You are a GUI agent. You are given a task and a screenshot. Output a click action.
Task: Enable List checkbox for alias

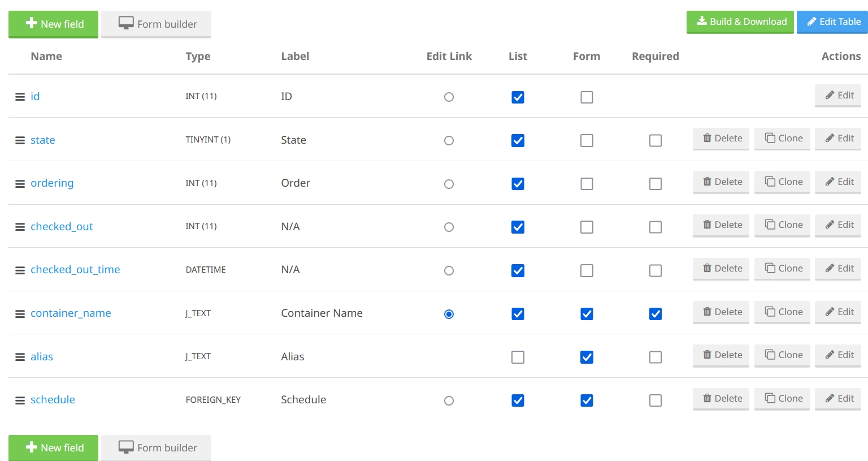518,357
